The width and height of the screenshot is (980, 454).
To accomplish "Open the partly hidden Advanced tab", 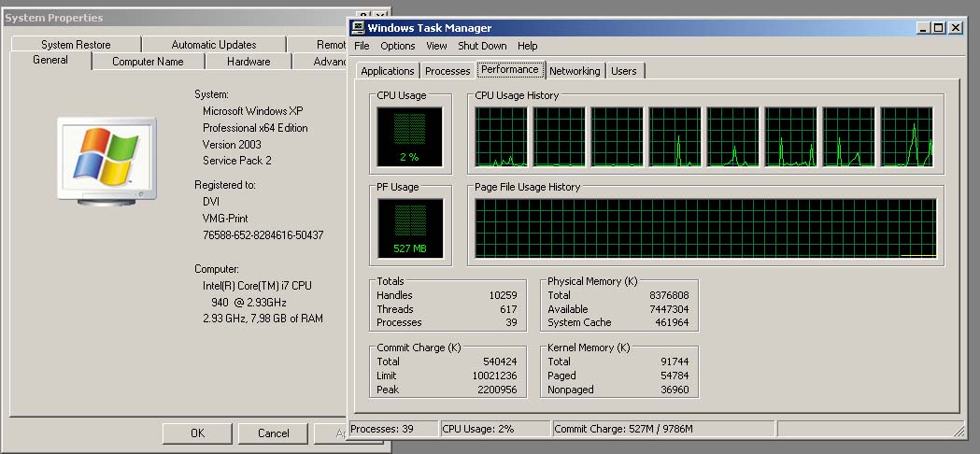I will 320,62.
